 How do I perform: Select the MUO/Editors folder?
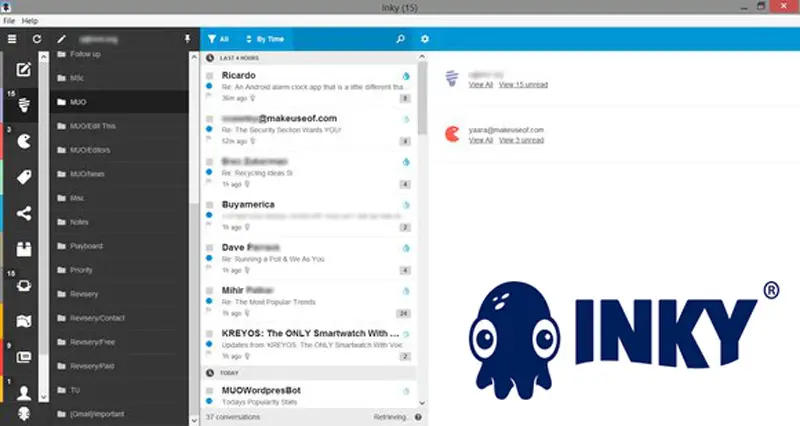119,150
